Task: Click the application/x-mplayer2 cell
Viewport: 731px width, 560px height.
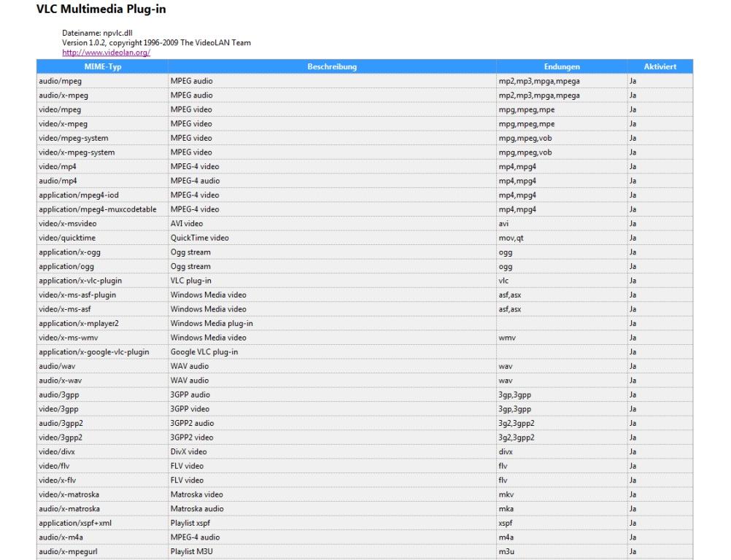Action: click(103, 323)
